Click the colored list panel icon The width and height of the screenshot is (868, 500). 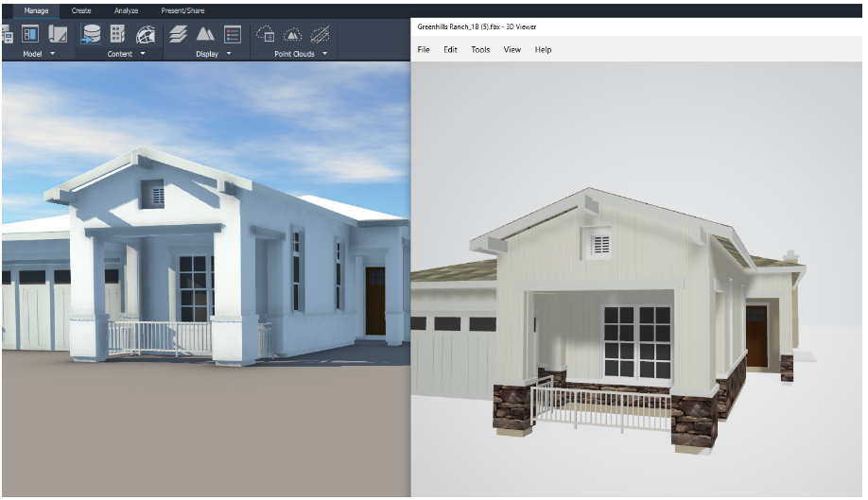coord(233,34)
